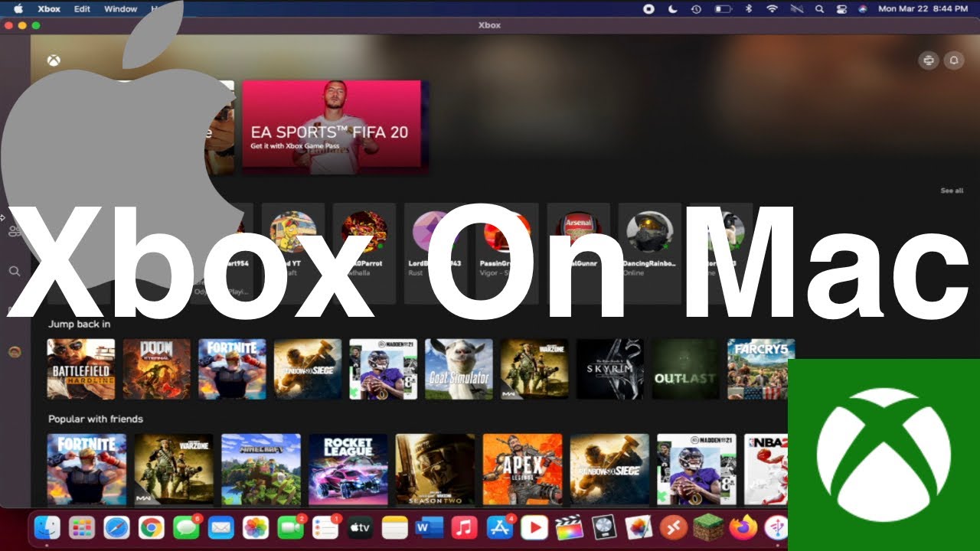Viewport: 980px width, 551px height.
Task: Open the Rocket League game tile
Action: 348,469
